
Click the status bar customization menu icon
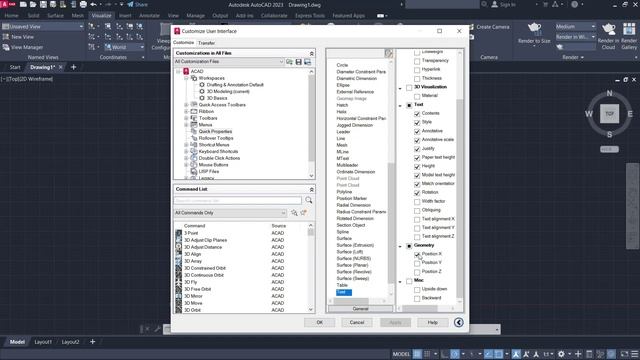635,354
